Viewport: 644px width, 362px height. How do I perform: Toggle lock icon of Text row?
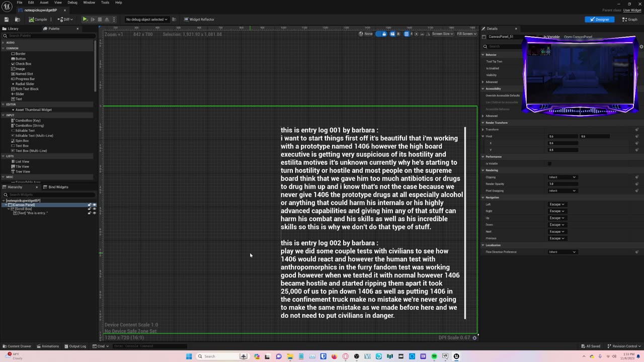click(90, 213)
